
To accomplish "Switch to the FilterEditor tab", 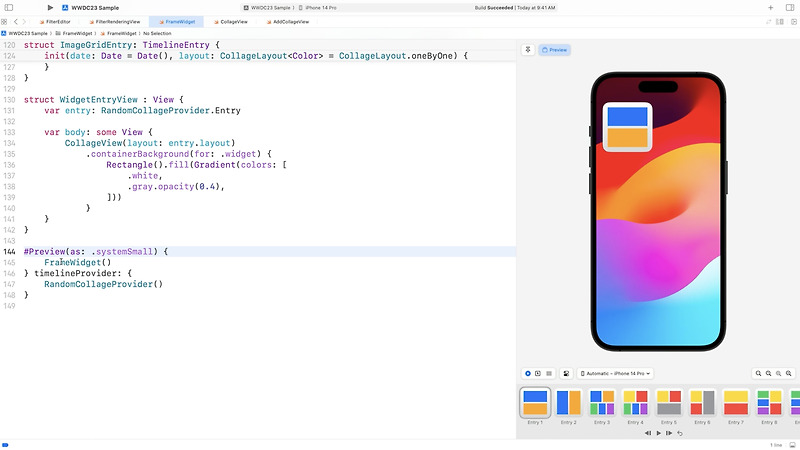I will (55, 22).
